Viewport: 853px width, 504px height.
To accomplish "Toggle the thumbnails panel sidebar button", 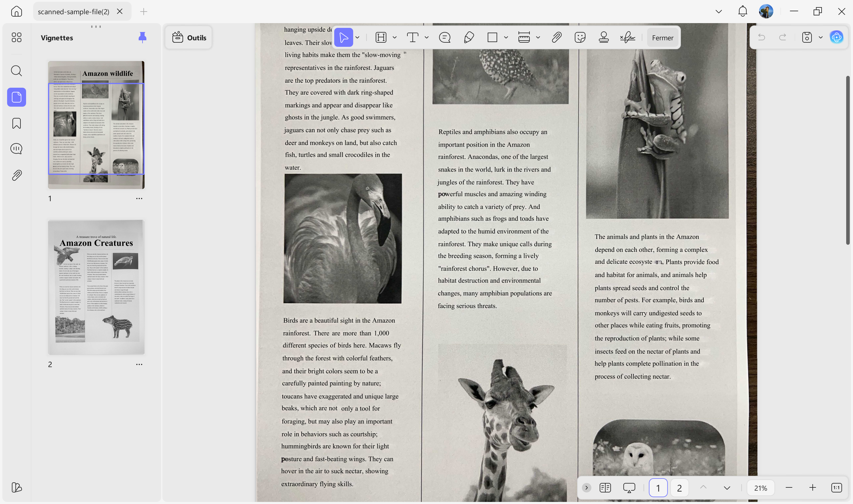I will pyautogui.click(x=16, y=97).
